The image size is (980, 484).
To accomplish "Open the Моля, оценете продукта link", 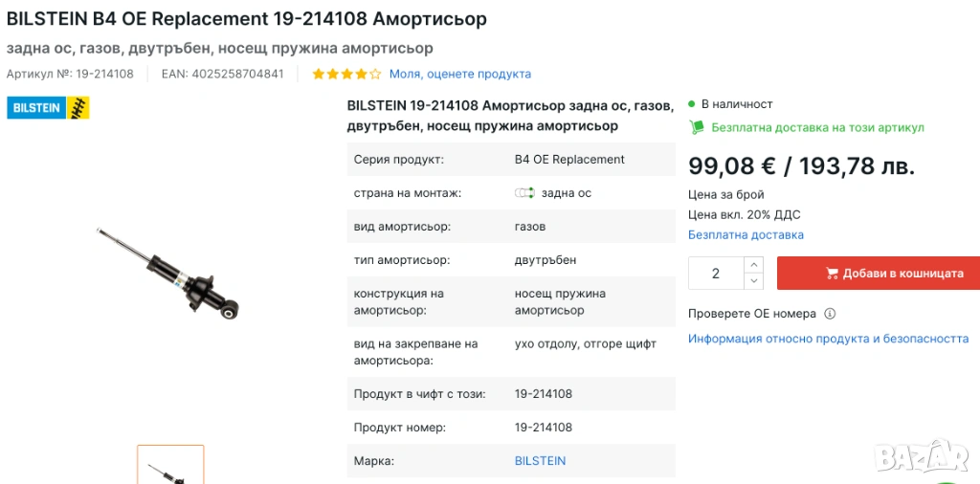I will coord(460,75).
